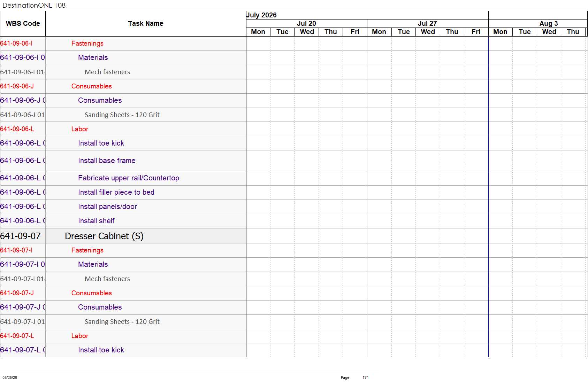
Task: Click the Mon column under Jul 20
Action: tap(258, 32)
